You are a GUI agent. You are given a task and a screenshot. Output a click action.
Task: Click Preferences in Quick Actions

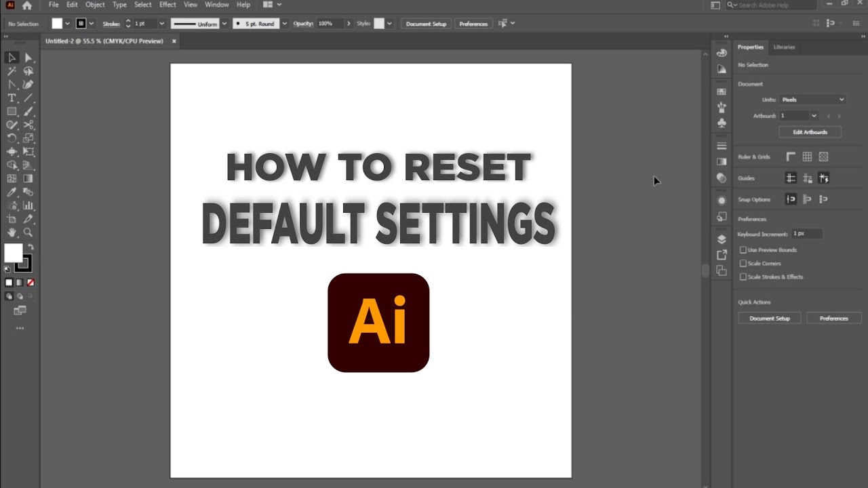coord(833,318)
